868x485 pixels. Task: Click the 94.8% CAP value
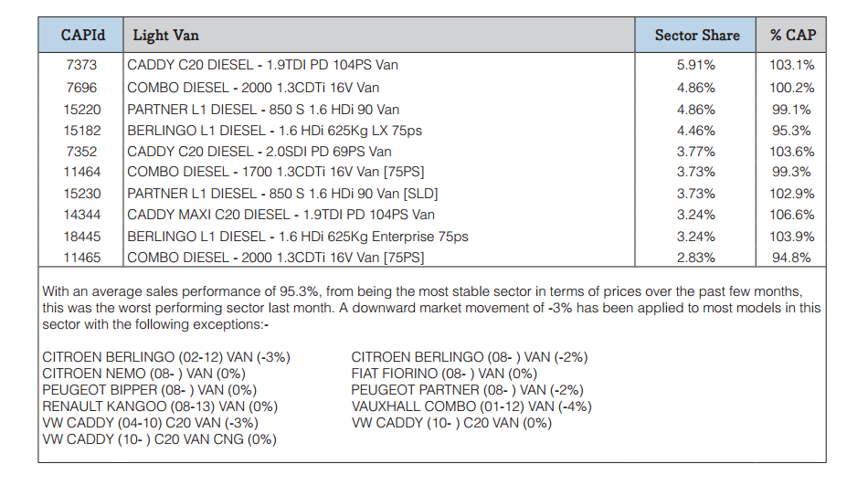791,258
